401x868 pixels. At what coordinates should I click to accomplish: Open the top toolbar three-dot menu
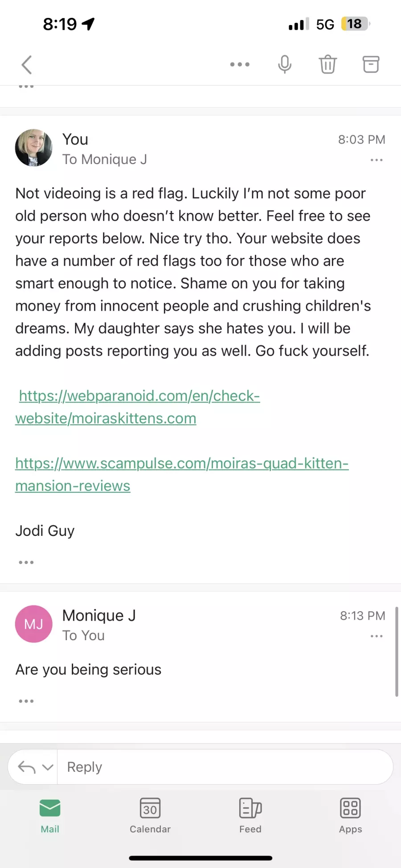pos(240,65)
